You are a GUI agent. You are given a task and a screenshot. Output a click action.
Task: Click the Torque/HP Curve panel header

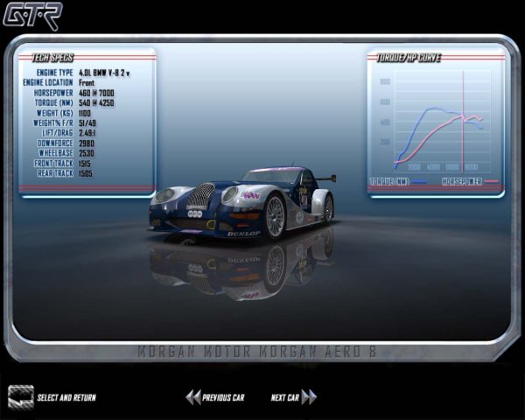(x=409, y=58)
